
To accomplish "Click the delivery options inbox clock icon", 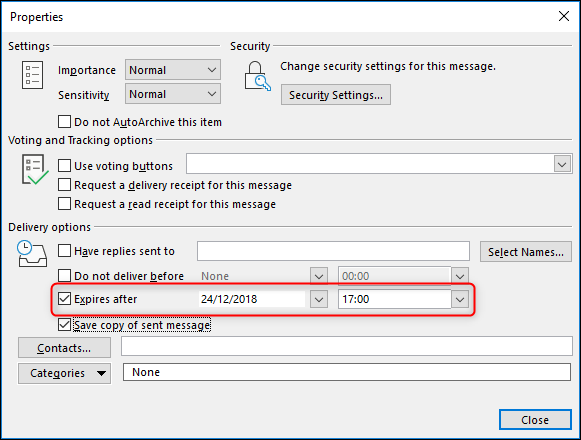I will pyautogui.click(x=32, y=254).
